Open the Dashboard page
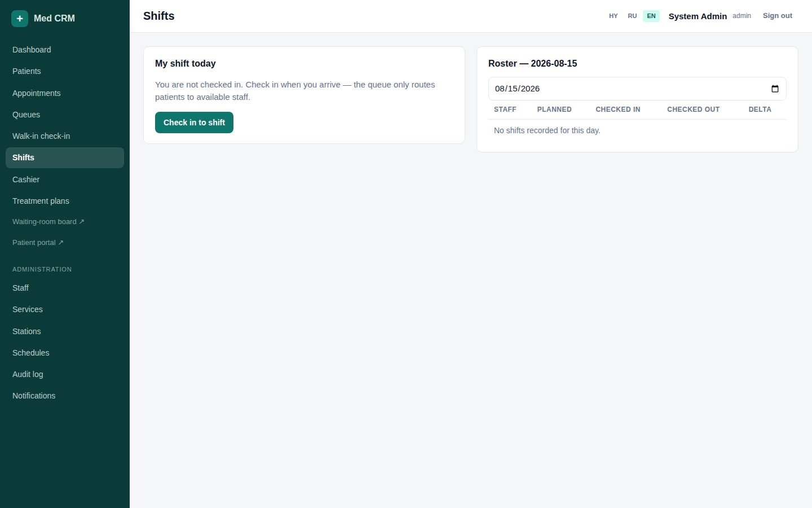The width and height of the screenshot is (812, 508). [x=65, y=50]
